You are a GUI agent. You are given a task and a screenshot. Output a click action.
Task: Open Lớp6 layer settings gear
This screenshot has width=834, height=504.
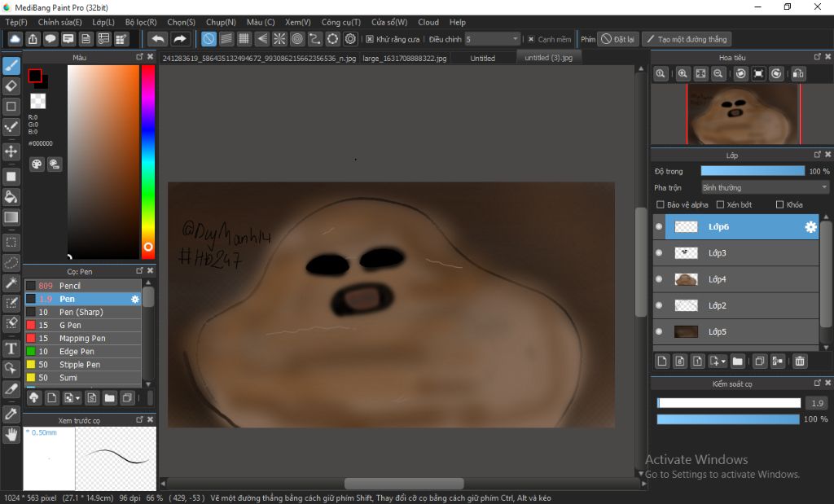click(x=810, y=227)
